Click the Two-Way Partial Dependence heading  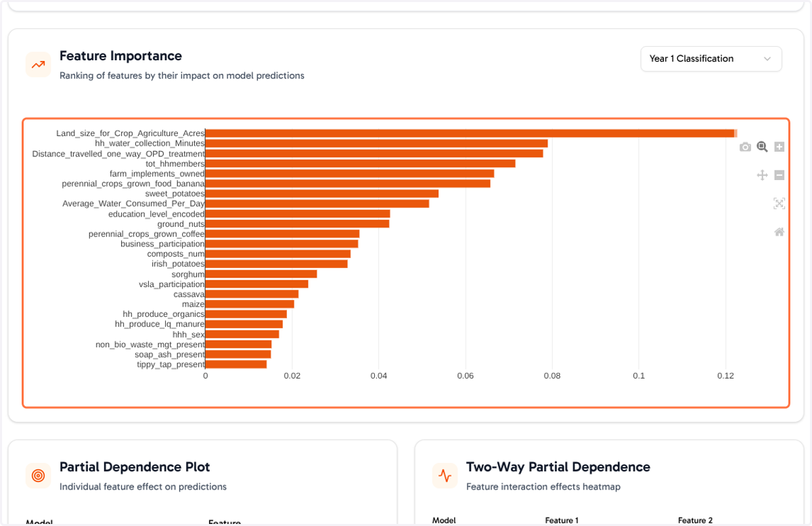558,467
